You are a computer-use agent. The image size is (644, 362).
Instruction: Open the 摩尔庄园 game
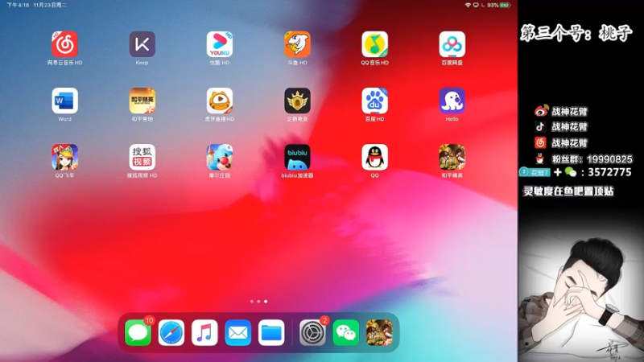[x=220, y=157]
